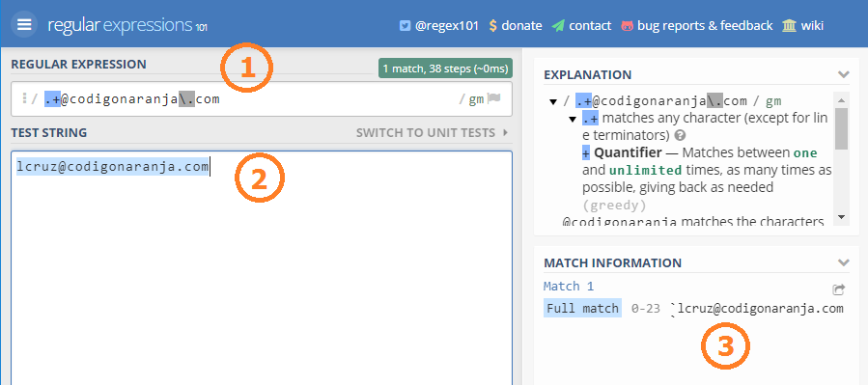Click the Quantifier word in explanation

pyautogui.click(x=628, y=152)
